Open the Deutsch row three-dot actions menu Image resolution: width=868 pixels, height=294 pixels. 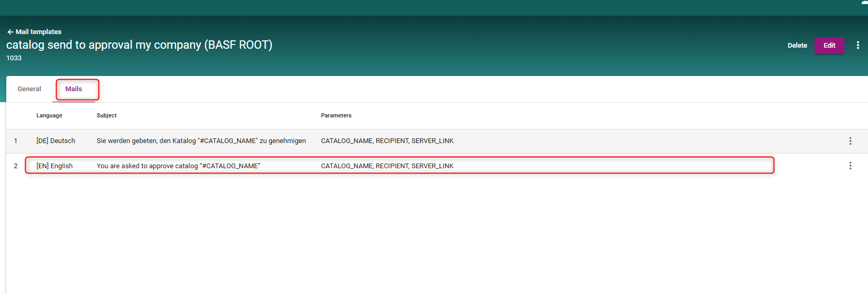pyautogui.click(x=850, y=141)
